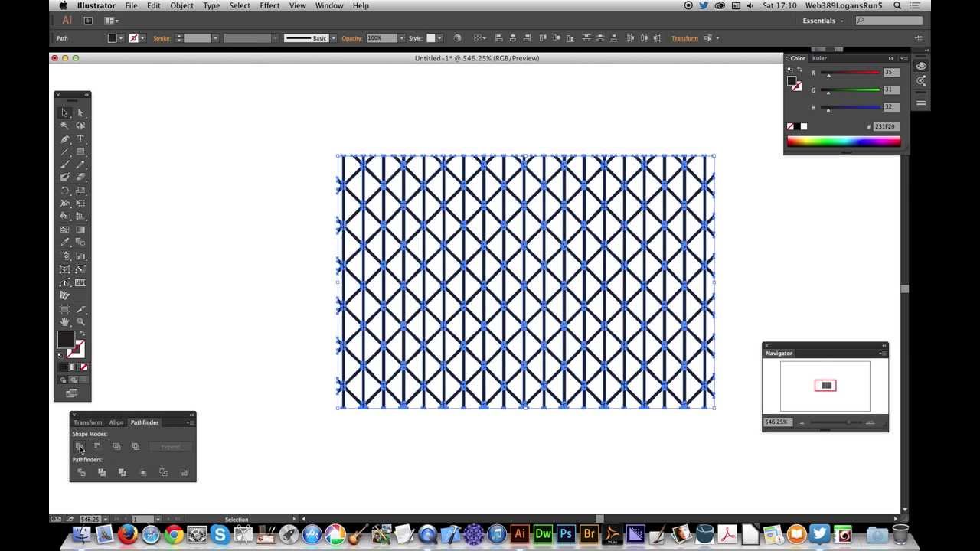The height and width of the screenshot is (551, 980).
Task: Select the Rotate tool
Action: click(65, 191)
